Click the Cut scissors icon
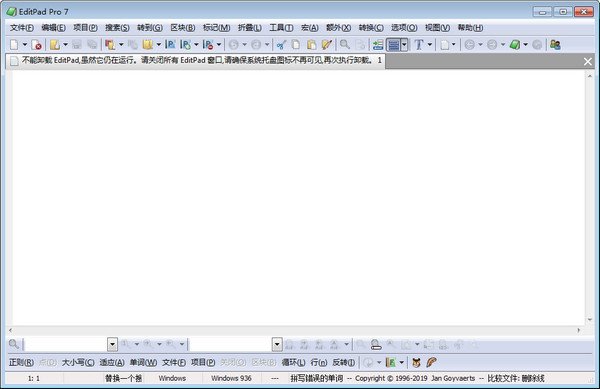The width and height of the screenshot is (600, 389). (x=281, y=45)
